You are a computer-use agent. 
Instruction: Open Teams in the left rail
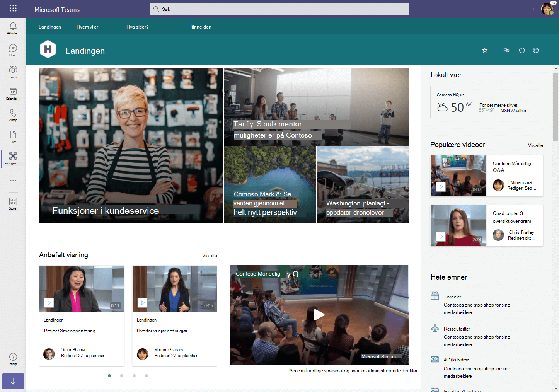pos(13,72)
